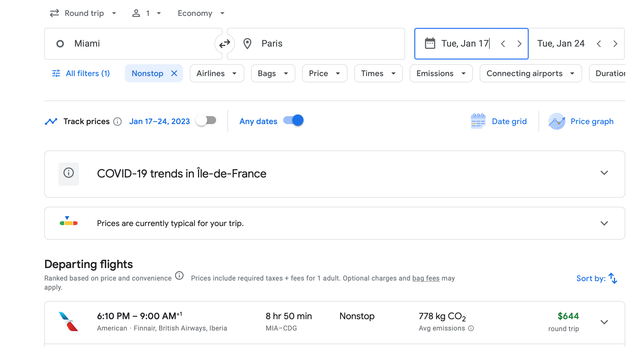Expand the typical prices info panel
644x347 pixels.
click(604, 223)
